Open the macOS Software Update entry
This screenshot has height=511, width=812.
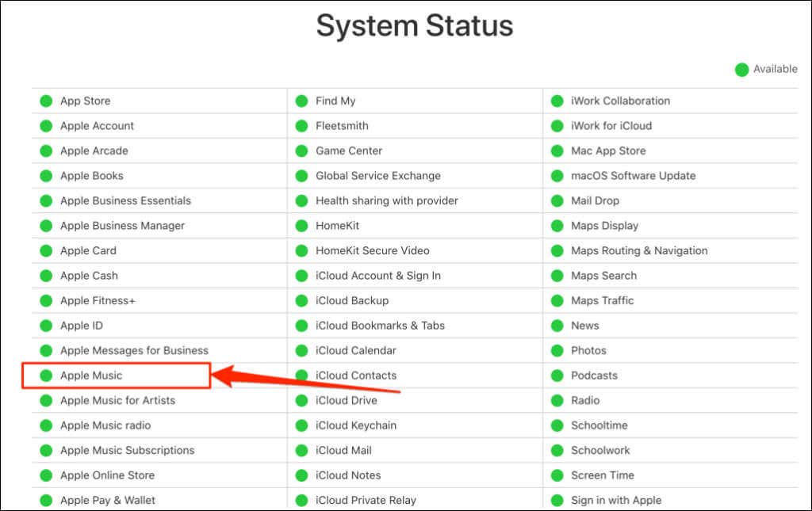coord(634,176)
